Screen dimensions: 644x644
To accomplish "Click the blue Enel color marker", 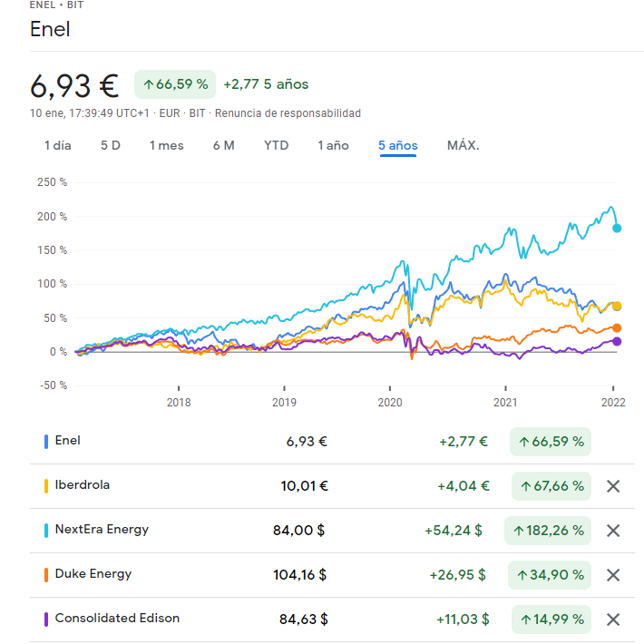I will (46, 442).
